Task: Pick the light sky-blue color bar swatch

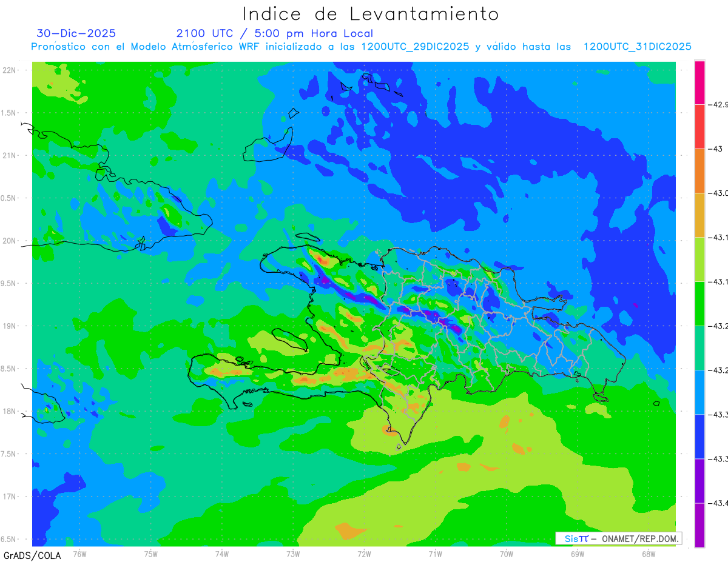Action: (x=699, y=392)
